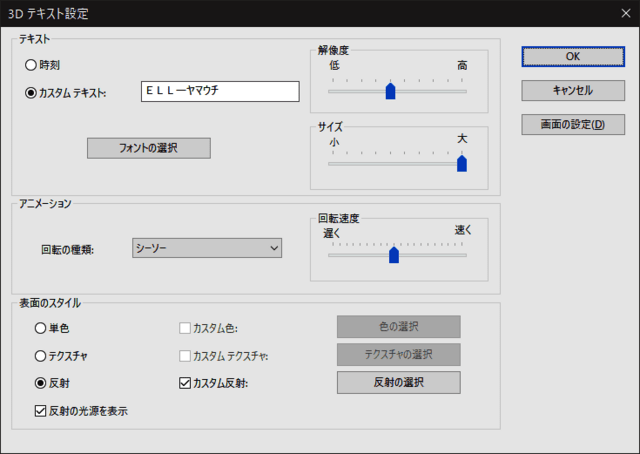
Task: Choose the 単色 surface style option
Action: pos(41,328)
